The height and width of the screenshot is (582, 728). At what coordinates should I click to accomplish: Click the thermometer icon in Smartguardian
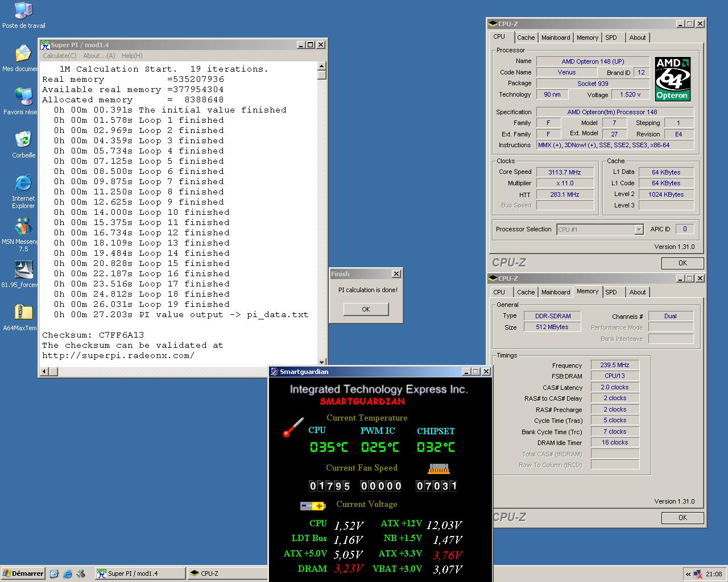tap(293, 428)
